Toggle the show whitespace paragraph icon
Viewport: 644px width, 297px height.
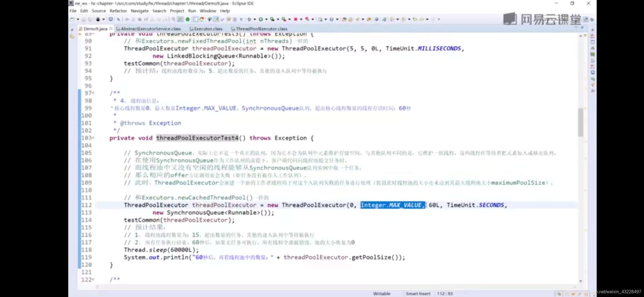coord(241,19)
